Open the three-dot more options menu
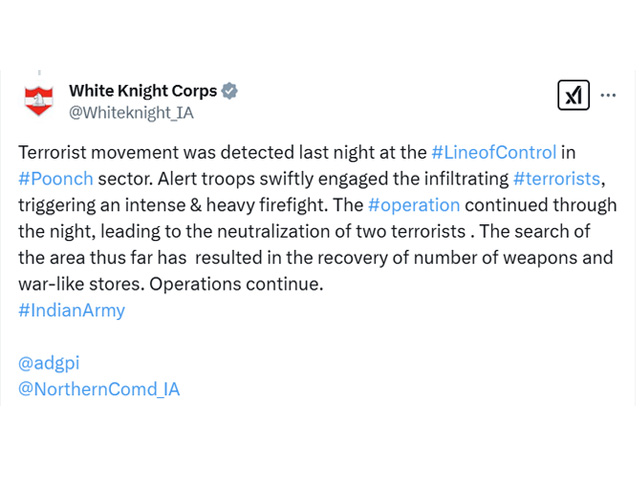 (x=608, y=96)
